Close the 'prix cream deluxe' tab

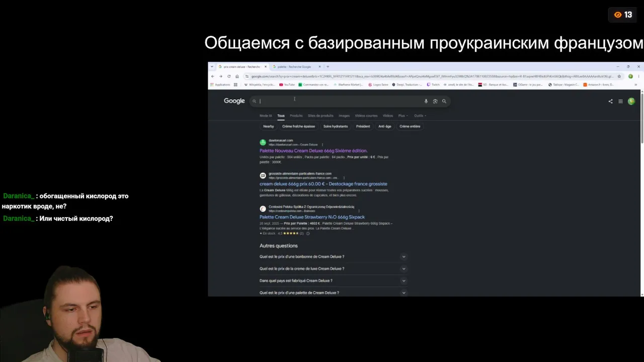(266, 66)
